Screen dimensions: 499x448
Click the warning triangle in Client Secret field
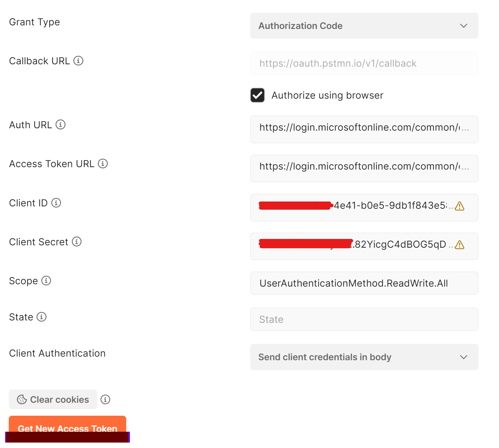tap(459, 245)
